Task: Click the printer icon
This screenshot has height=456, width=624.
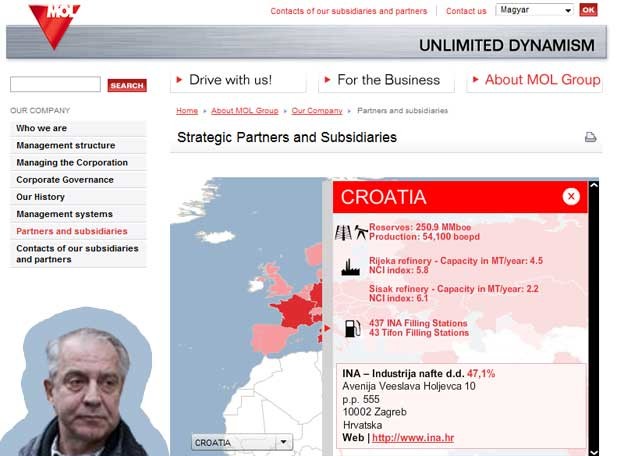Action: coord(590,137)
